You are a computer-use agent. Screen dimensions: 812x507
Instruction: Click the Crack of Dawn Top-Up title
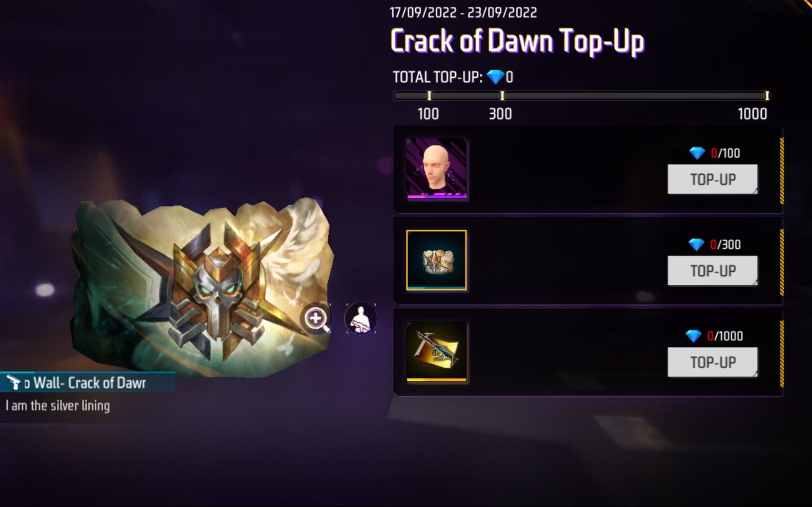coord(517,41)
